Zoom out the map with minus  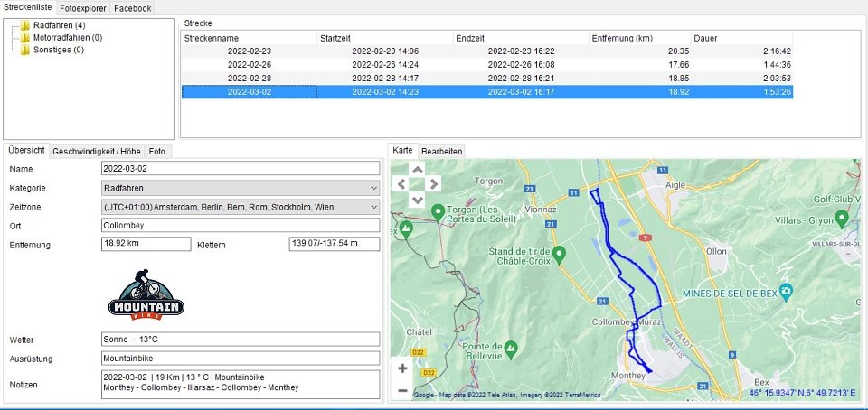(x=402, y=391)
